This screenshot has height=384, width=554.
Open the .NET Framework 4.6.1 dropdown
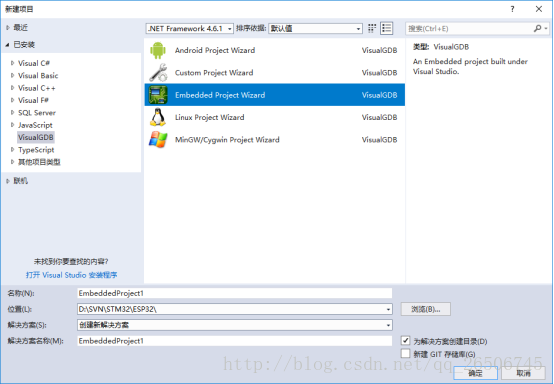point(189,29)
